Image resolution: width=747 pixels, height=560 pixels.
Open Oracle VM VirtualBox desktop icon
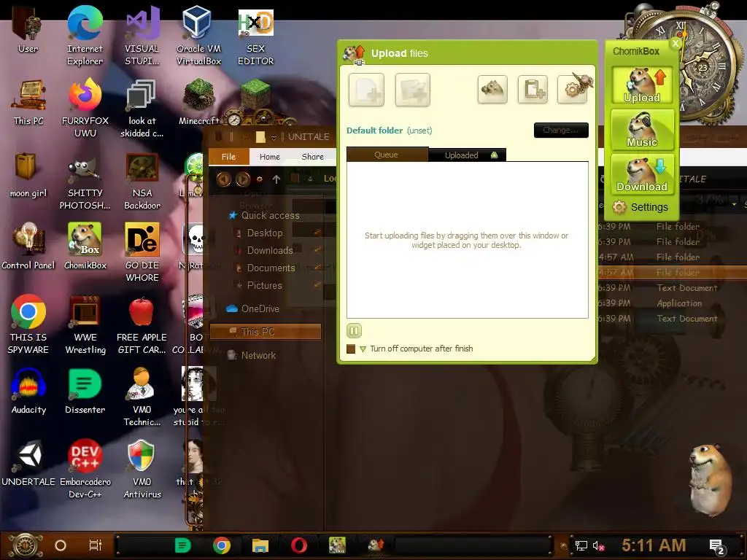pos(198,36)
